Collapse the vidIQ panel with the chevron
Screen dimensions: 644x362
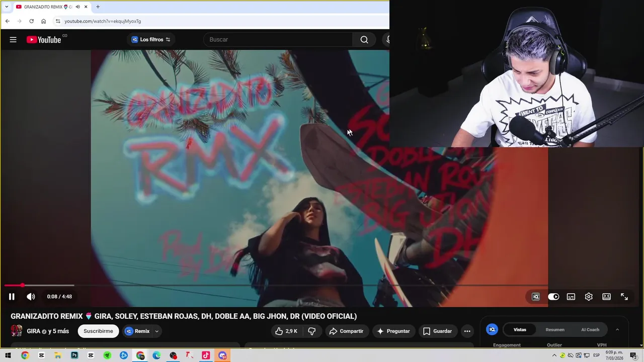[617, 330]
